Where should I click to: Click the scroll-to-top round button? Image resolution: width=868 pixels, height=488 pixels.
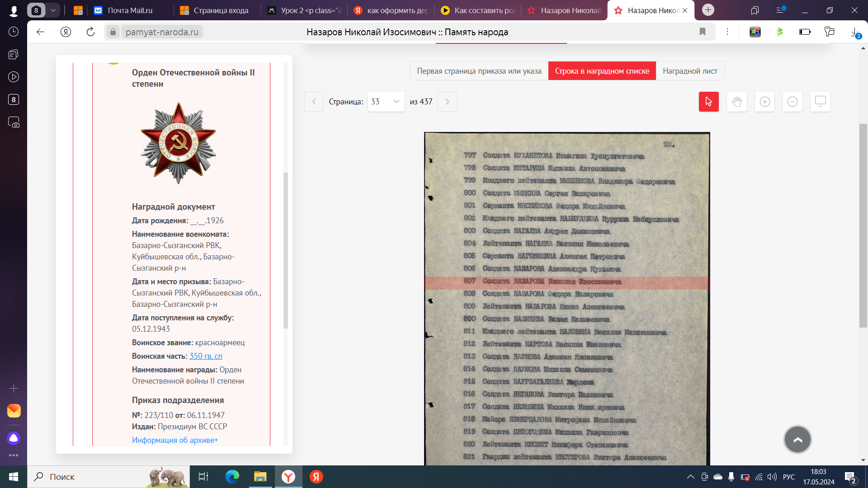point(797,439)
